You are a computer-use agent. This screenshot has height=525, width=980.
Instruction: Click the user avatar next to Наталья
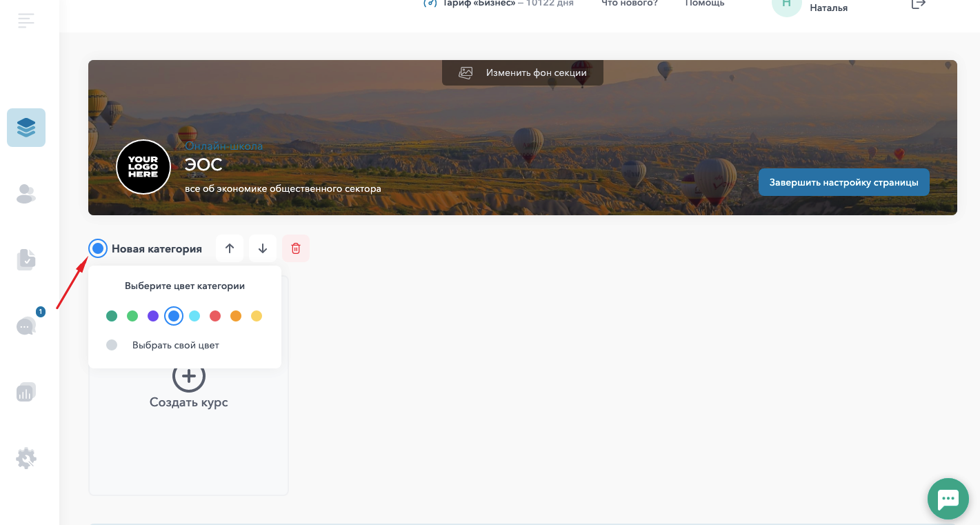coord(787,4)
